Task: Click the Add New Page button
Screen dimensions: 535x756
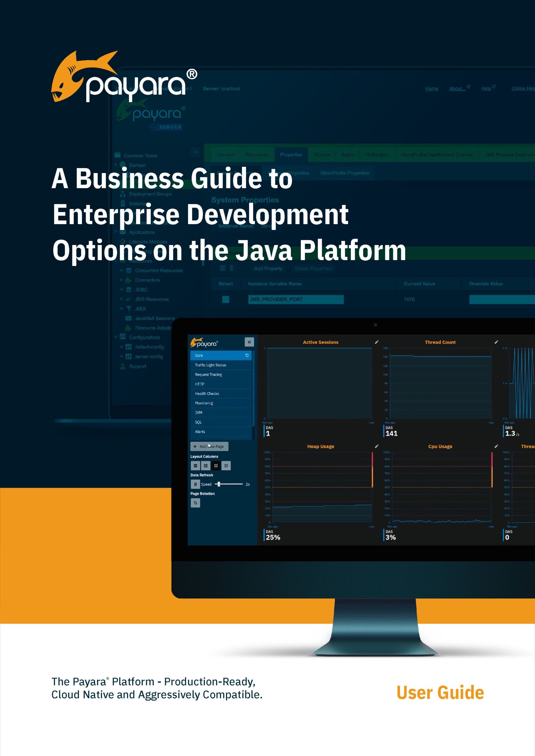Action: click(209, 447)
